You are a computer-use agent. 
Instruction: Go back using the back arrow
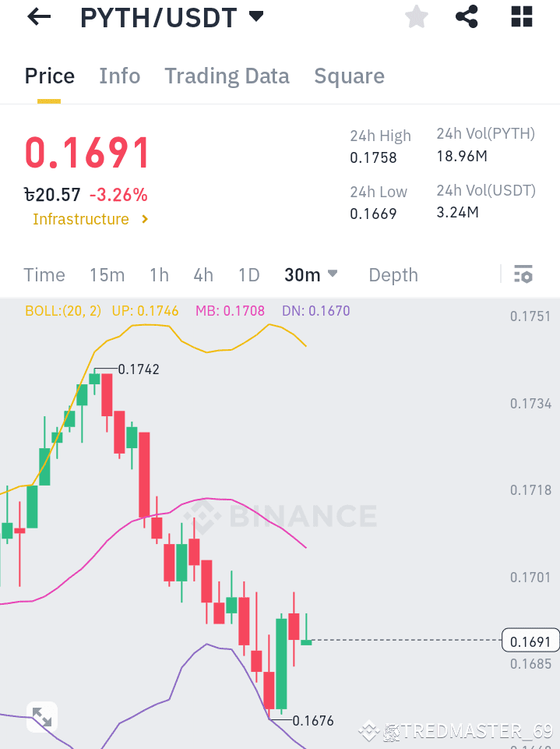point(37,16)
